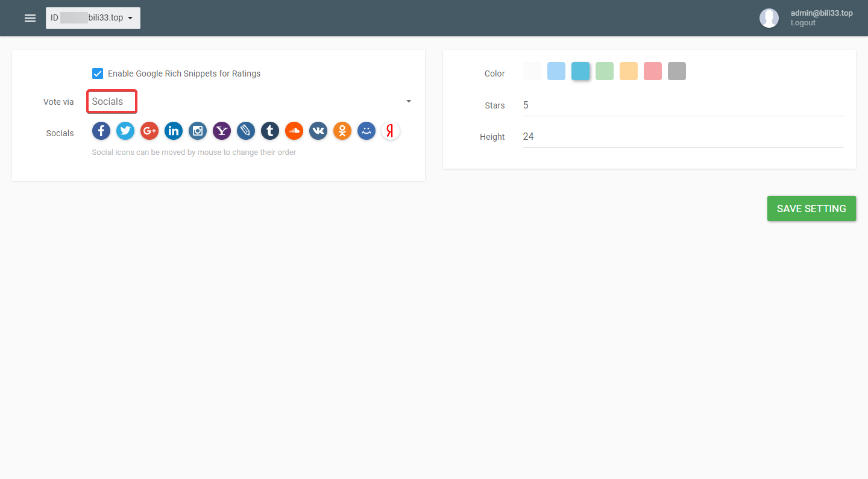The height and width of the screenshot is (479, 868).
Task: Choose the LinkedIn social icon
Action: [174, 131]
